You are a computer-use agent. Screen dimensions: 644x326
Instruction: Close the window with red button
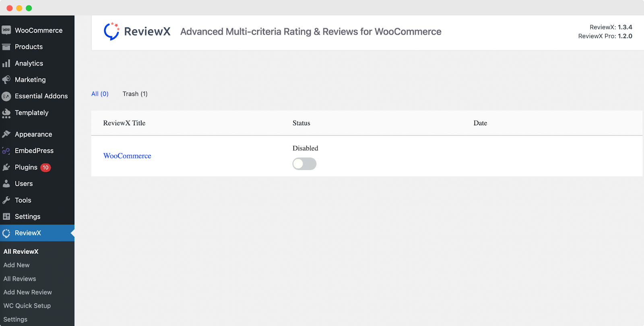pyautogui.click(x=10, y=8)
